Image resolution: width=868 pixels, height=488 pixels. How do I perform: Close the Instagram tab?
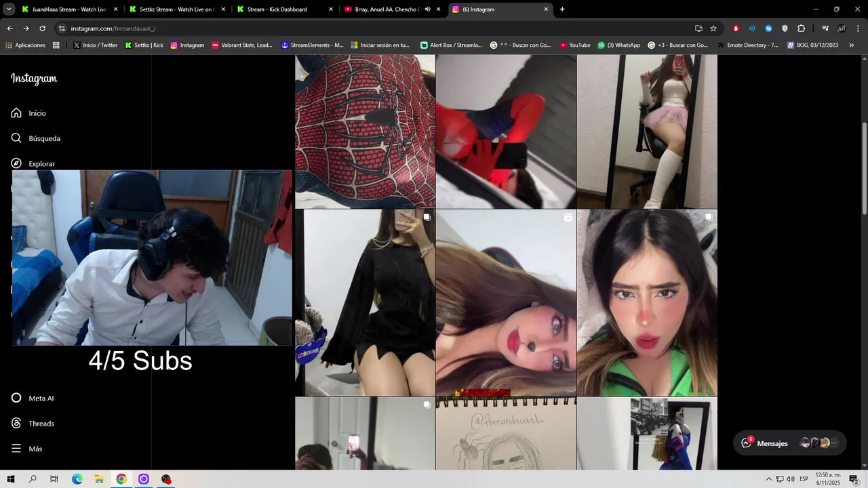click(x=546, y=9)
